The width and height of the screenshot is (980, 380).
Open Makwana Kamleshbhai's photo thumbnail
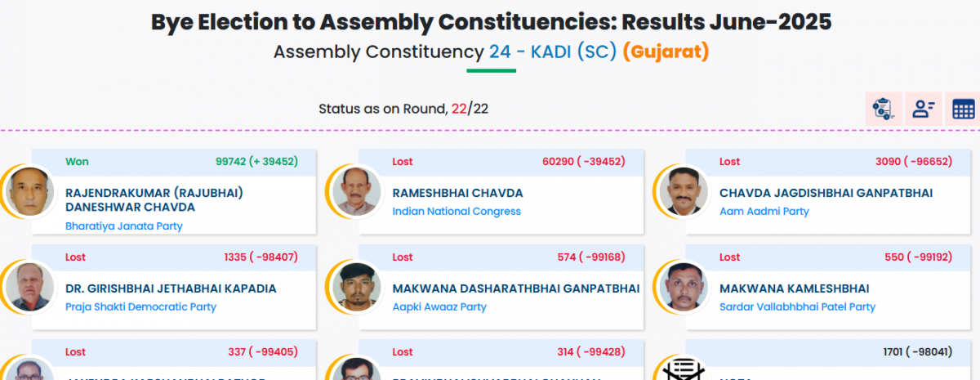point(683,287)
